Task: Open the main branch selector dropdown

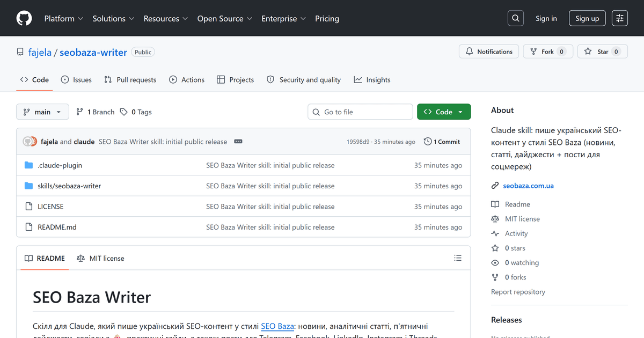Action: (42, 112)
